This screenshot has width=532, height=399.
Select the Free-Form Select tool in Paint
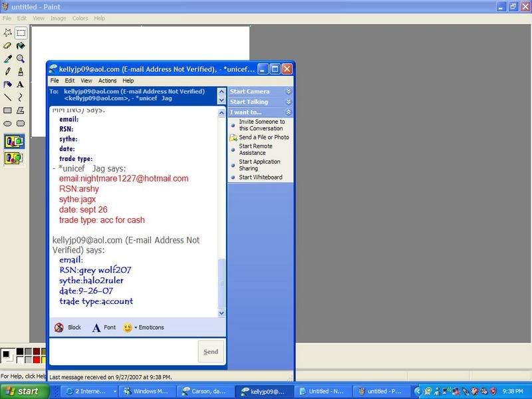(7, 33)
